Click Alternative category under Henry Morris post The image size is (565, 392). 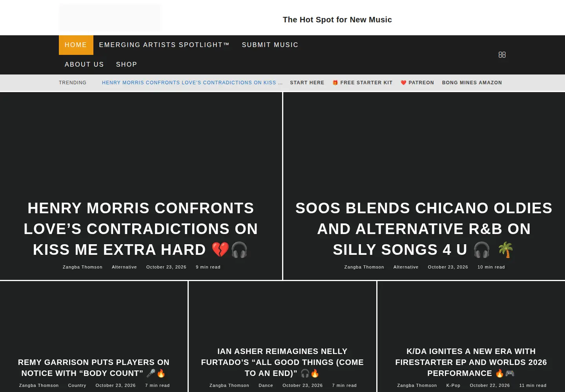[x=124, y=267]
